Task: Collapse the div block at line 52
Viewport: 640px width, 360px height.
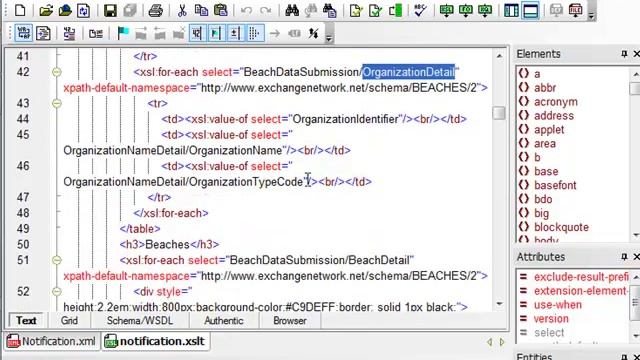Action: (57, 291)
